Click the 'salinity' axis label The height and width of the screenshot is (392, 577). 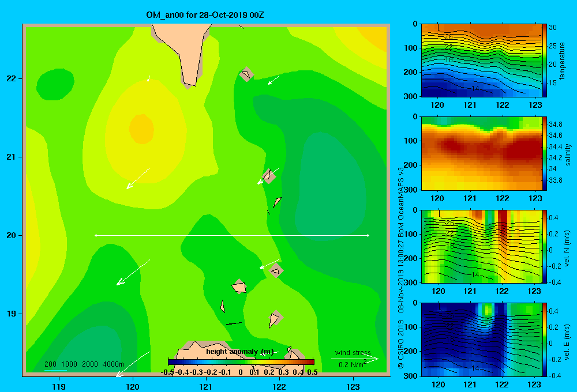pos(567,154)
